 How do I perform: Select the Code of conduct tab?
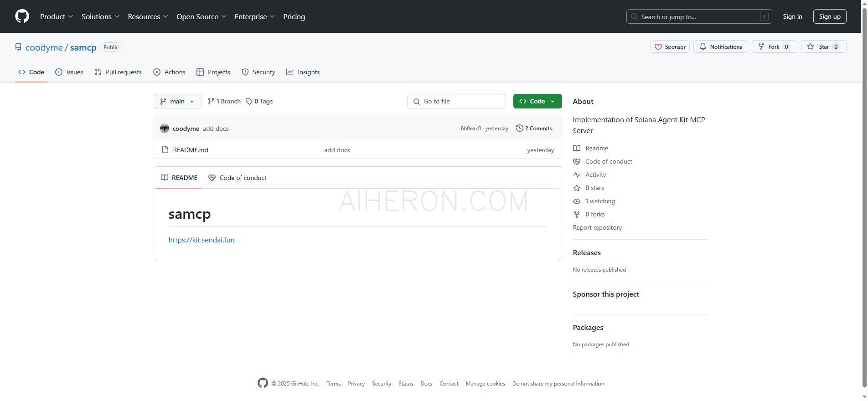point(238,178)
